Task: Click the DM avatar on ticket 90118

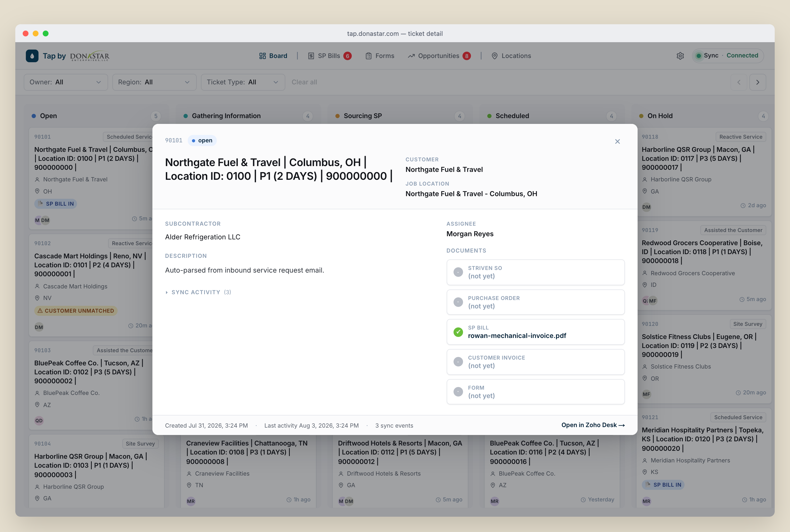Action: tap(647, 207)
